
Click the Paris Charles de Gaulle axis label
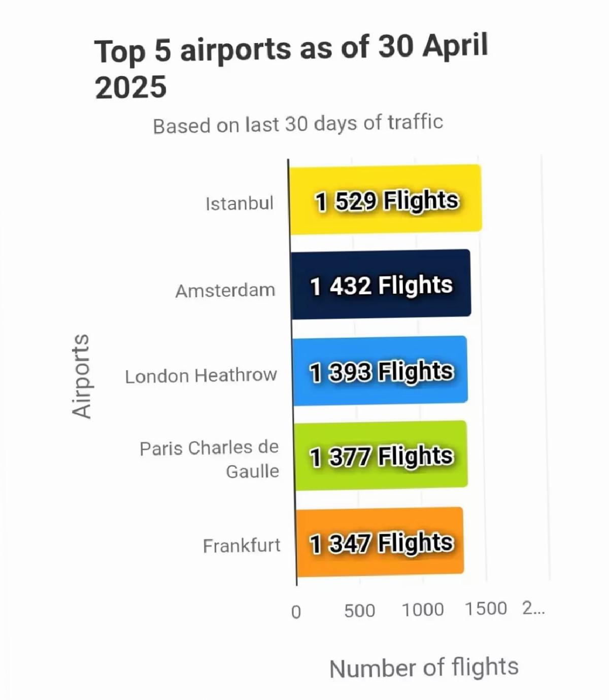pyautogui.click(x=209, y=459)
